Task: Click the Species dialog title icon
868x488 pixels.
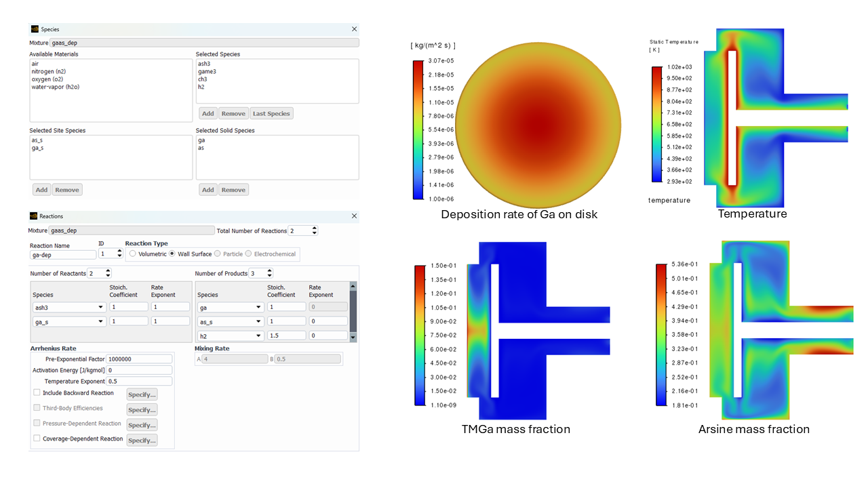Action: 35,29
